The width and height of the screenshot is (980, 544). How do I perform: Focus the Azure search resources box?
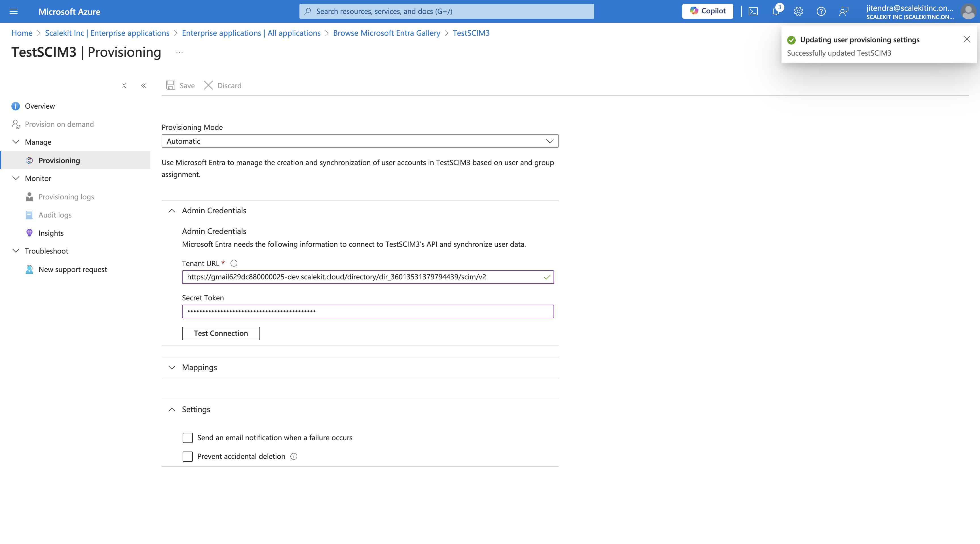tap(447, 11)
